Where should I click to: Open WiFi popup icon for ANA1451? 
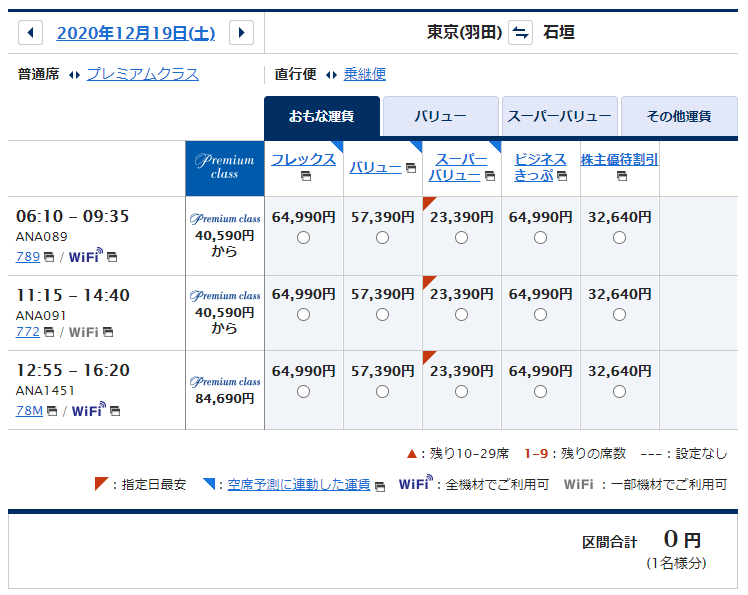[115, 411]
